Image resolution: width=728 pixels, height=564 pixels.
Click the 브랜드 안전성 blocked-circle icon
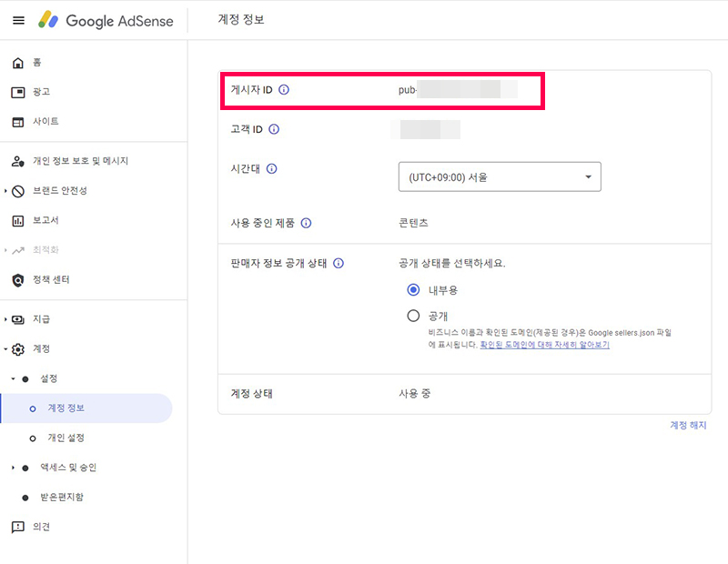tap(17, 191)
